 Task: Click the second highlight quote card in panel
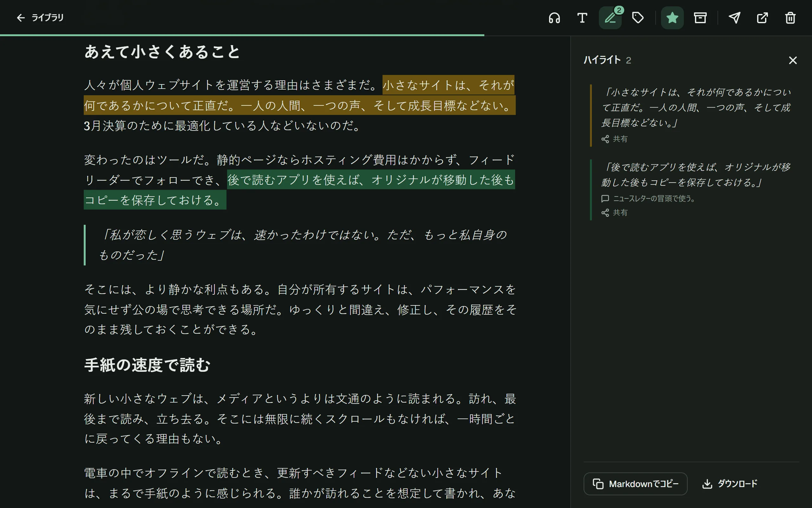pos(695,190)
